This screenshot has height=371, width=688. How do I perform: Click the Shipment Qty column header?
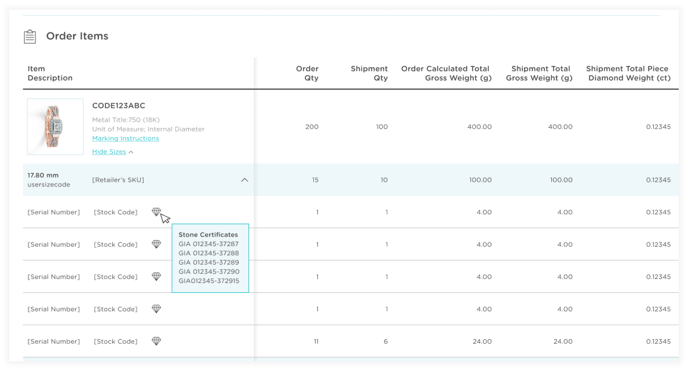coord(369,73)
